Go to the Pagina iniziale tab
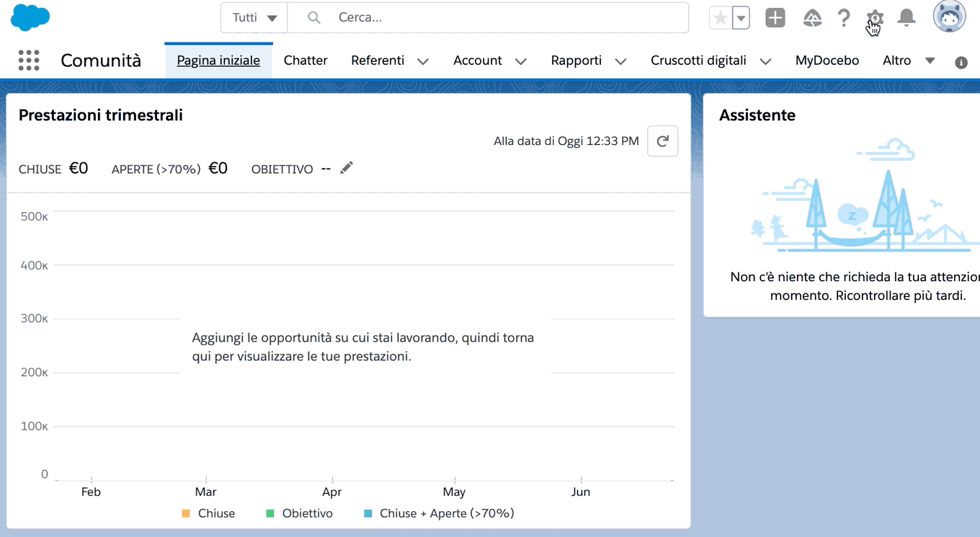The width and height of the screenshot is (980, 537). pyautogui.click(x=218, y=61)
